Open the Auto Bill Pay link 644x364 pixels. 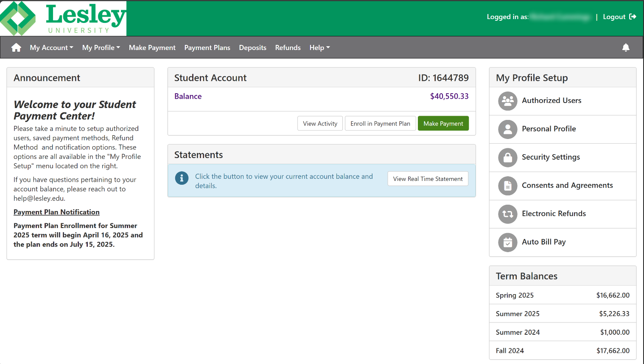(544, 242)
